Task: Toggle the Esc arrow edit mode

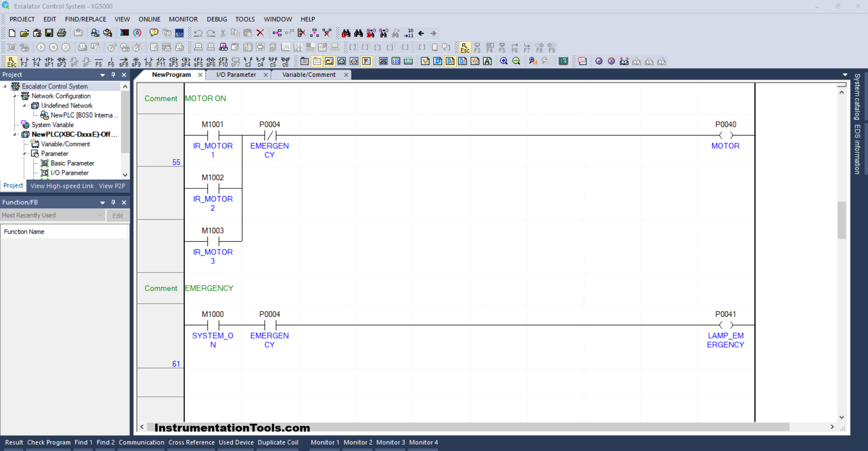Action: pyautogui.click(x=11, y=61)
